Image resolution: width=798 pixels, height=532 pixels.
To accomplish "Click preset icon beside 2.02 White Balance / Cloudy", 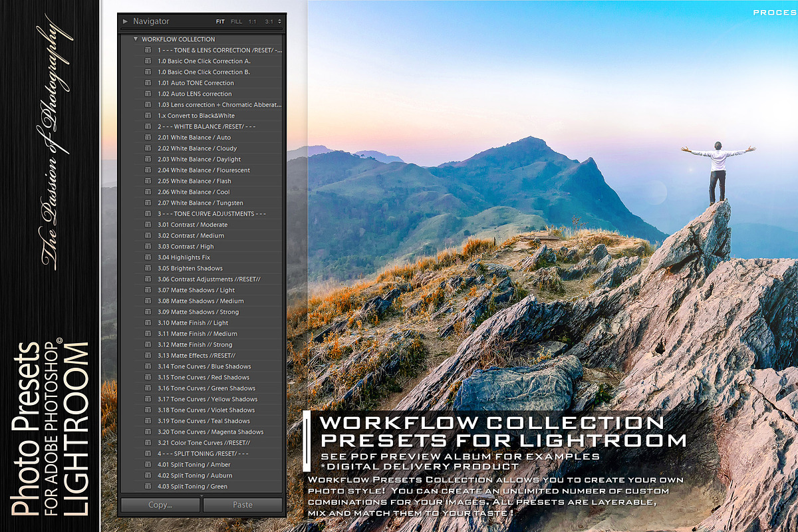I will click(x=148, y=148).
